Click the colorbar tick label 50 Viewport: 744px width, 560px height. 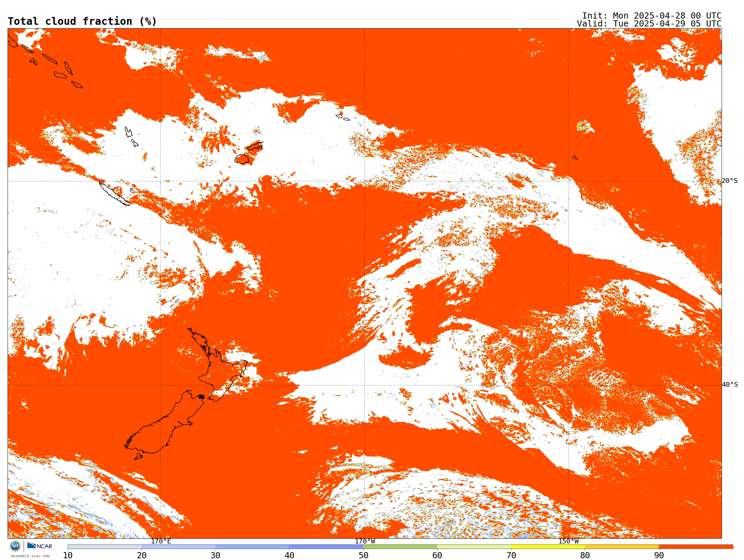pyautogui.click(x=363, y=556)
